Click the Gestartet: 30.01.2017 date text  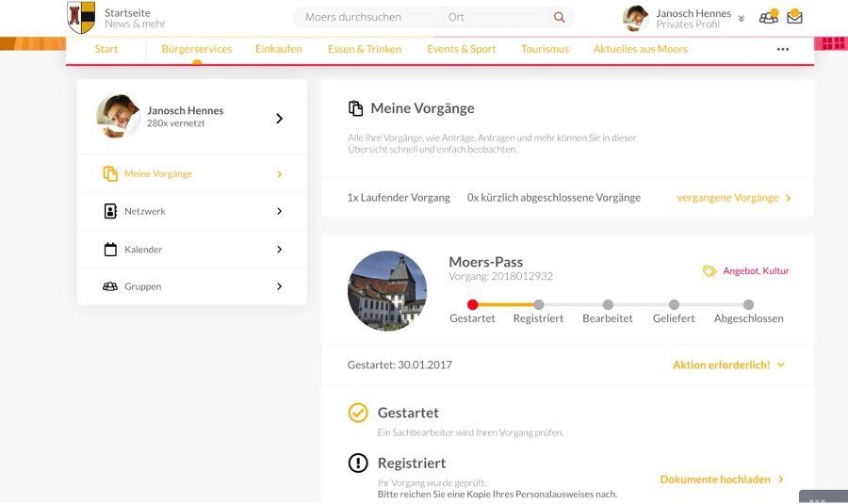400,365
